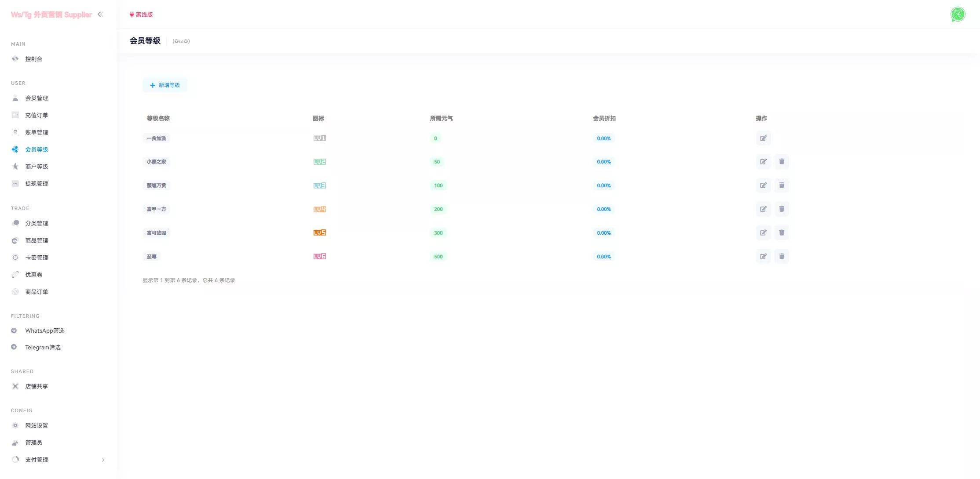Edit the 腰缠万贯 level entry

[x=763, y=185]
